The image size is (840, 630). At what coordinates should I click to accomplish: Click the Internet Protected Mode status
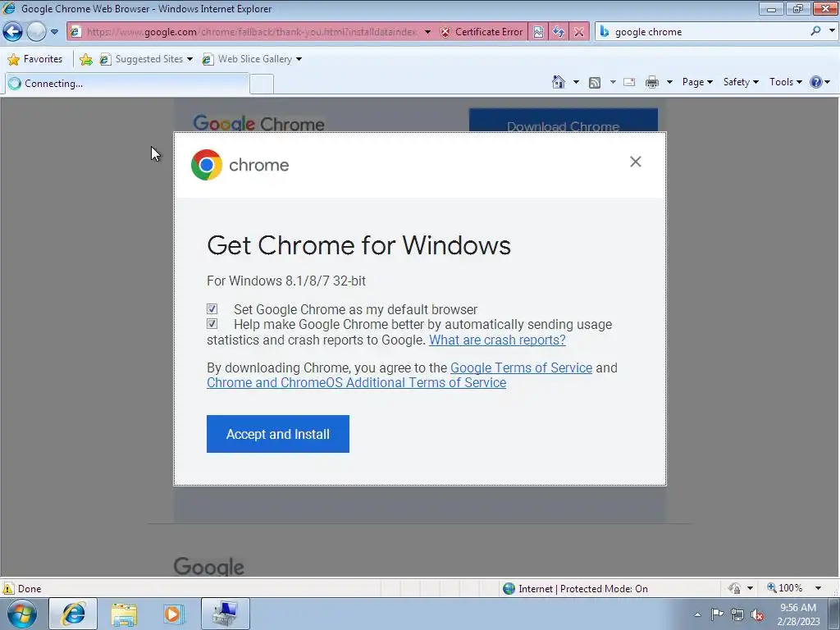tap(575, 589)
